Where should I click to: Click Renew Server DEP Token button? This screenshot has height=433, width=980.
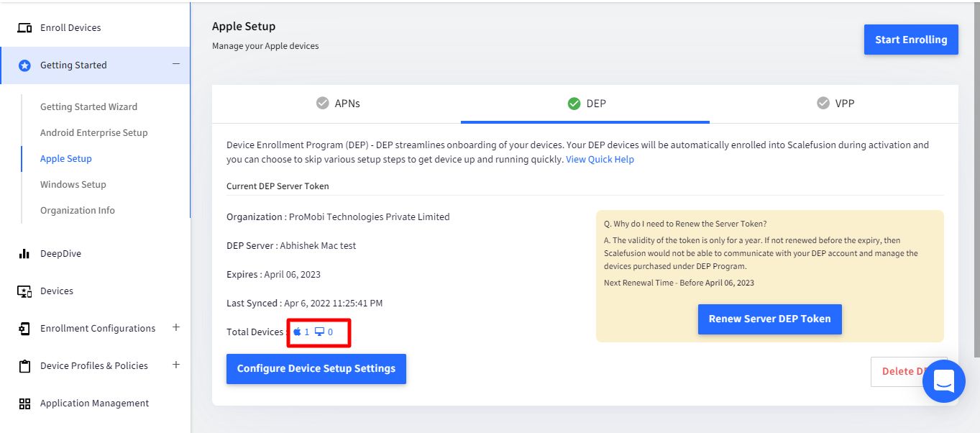click(x=769, y=319)
